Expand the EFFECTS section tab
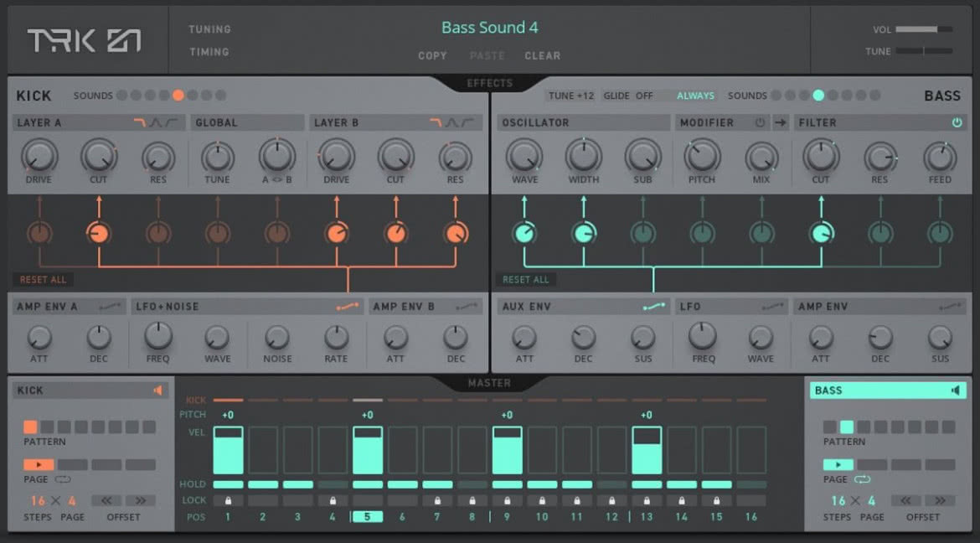Screen dimensions: 980x543 click(x=489, y=83)
